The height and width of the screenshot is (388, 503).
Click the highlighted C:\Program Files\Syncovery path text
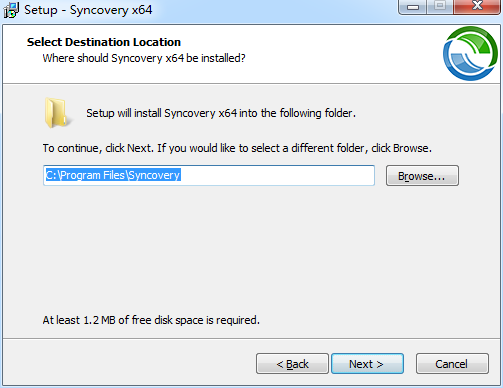click(x=113, y=175)
